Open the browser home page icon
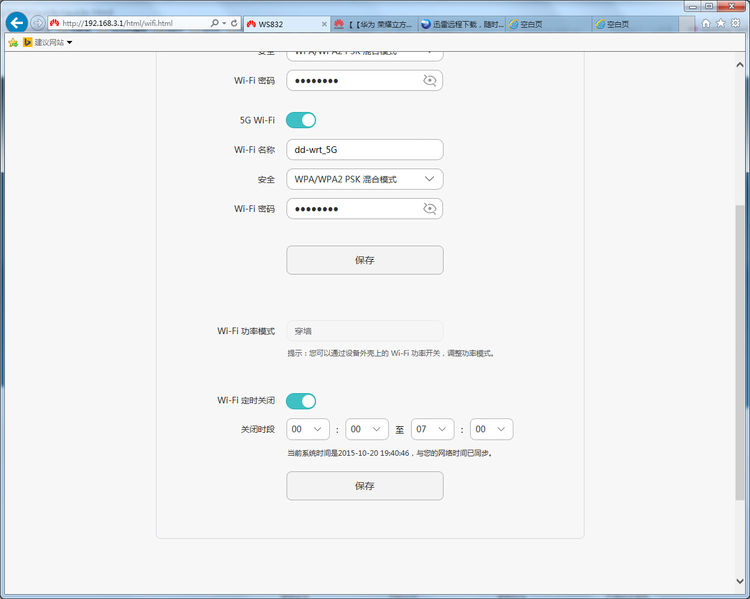Image resolution: width=750 pixels, height=599 pixels. [x=706, y=23]
